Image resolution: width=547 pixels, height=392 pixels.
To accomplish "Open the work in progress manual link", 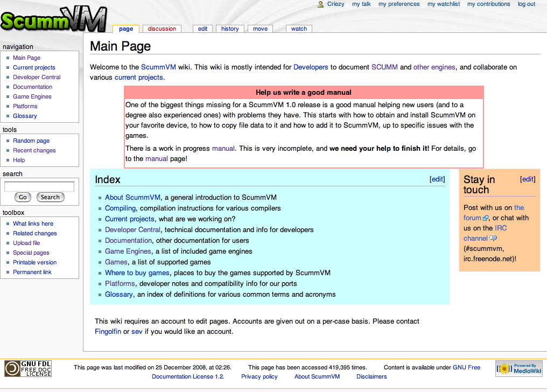I will [223, 149].
